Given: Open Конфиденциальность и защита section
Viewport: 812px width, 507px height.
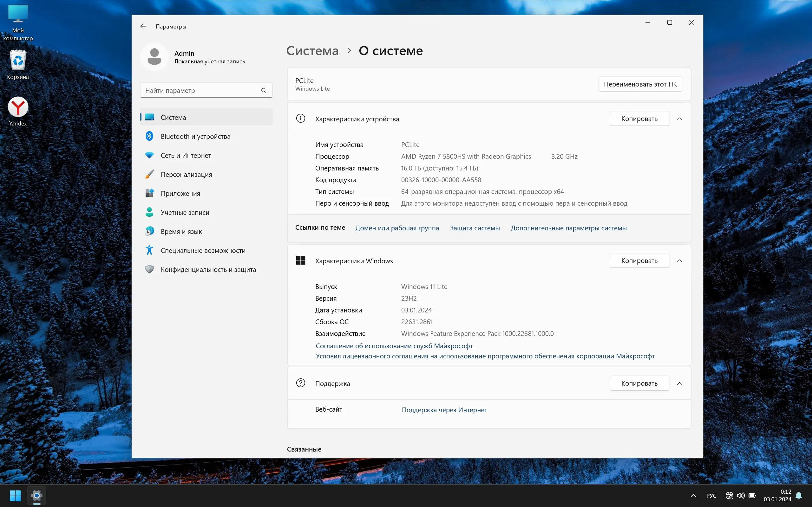Looking at the screenshot, I should (x=208, y=270).
